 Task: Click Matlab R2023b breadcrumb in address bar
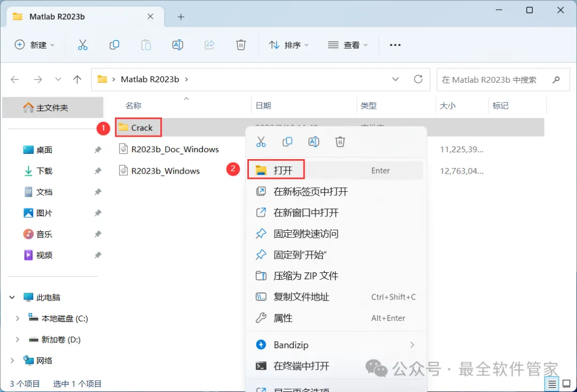click(x=150, y=80)
